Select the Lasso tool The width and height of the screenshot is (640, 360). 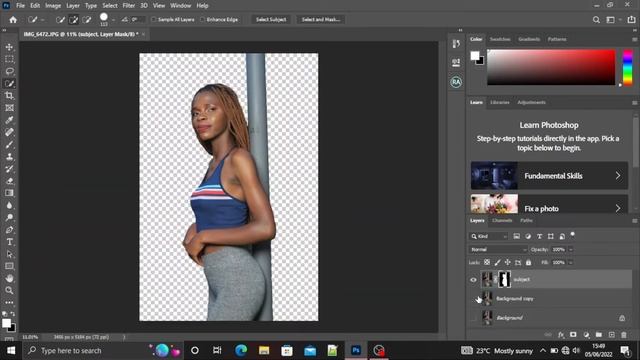(x=9, y=71)
